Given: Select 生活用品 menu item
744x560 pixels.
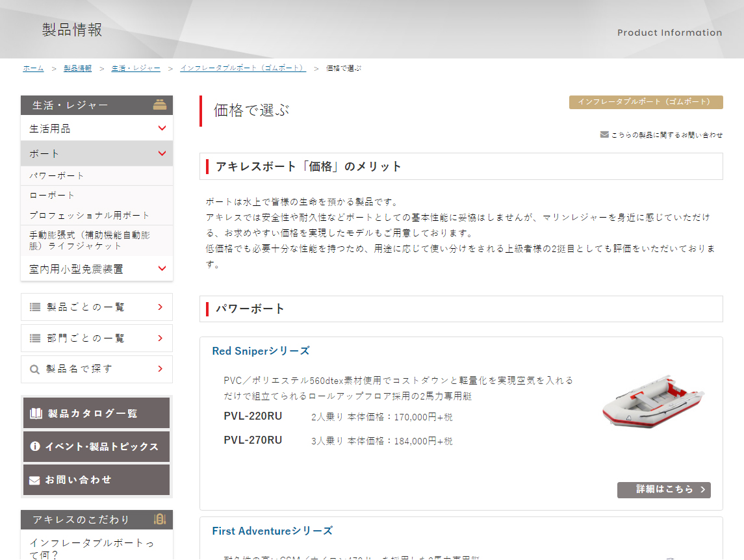Looking at the screenshot, I should pos(97,128).
